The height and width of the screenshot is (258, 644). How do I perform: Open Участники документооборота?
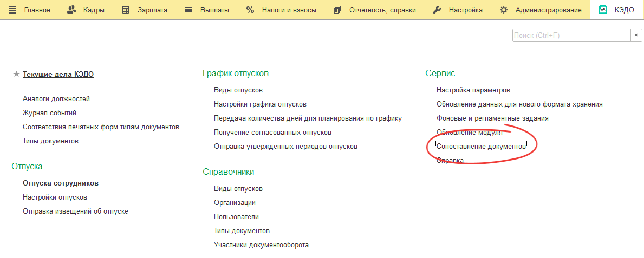coord(261,245)
